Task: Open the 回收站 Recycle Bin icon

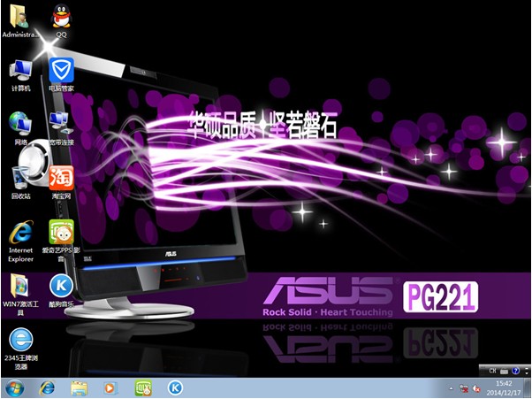Action: 20,183
